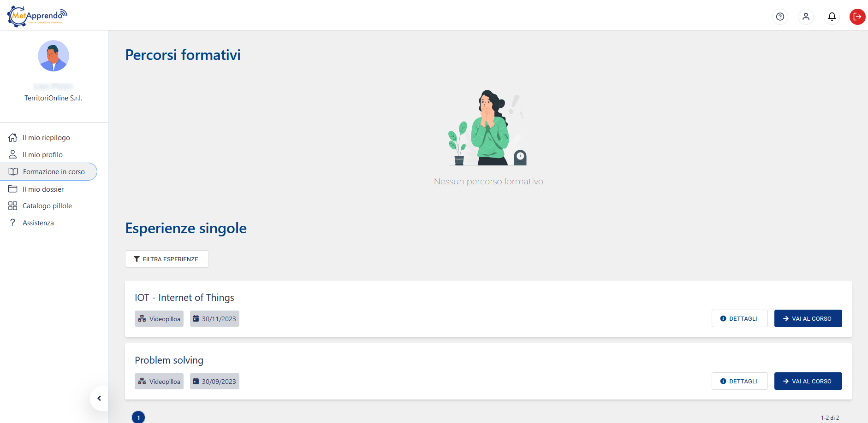Screen dimensions: 868x423
Task: Click the Videopillola tag on Problem solving
Action: 159,381
